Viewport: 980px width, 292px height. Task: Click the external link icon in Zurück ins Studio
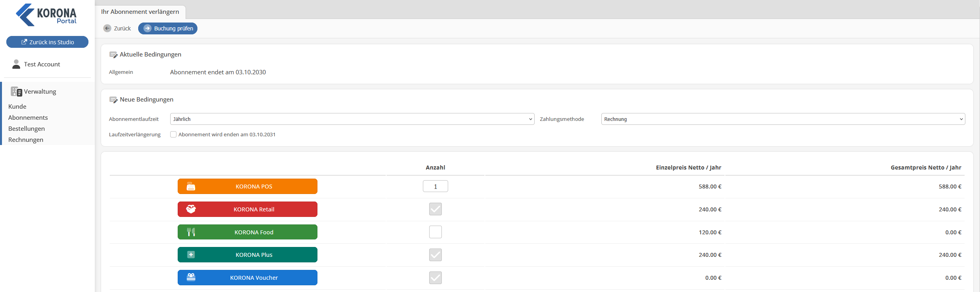pos(24,42)
